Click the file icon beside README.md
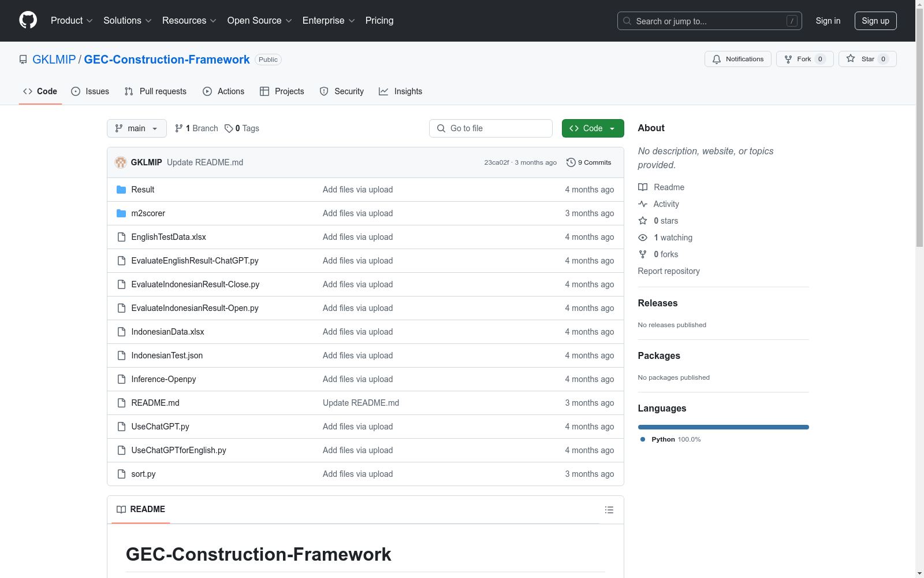The image size is (924, 578). click(x=121, y=403)
